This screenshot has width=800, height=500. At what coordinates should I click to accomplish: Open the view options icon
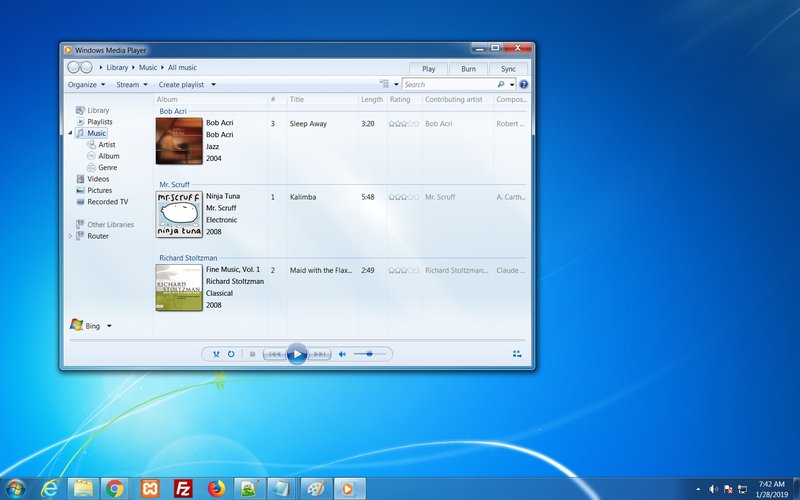coord(384,84)
